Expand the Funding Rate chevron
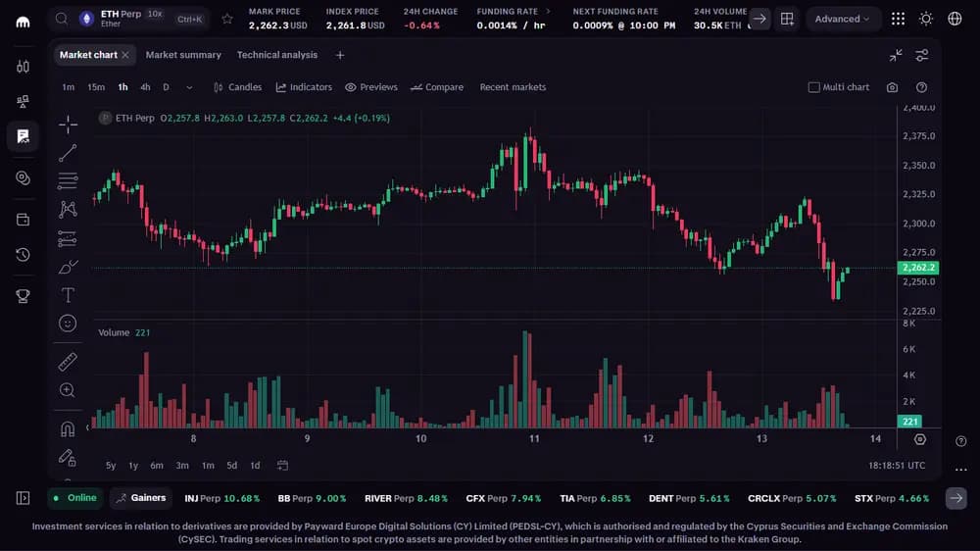This screenshot has height=551, width=980. (x=548, y=11)
